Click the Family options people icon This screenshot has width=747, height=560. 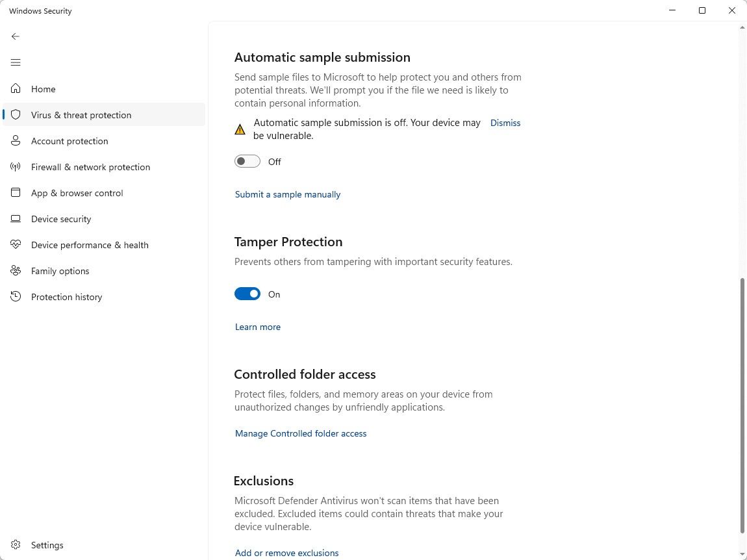pos(16,271)
